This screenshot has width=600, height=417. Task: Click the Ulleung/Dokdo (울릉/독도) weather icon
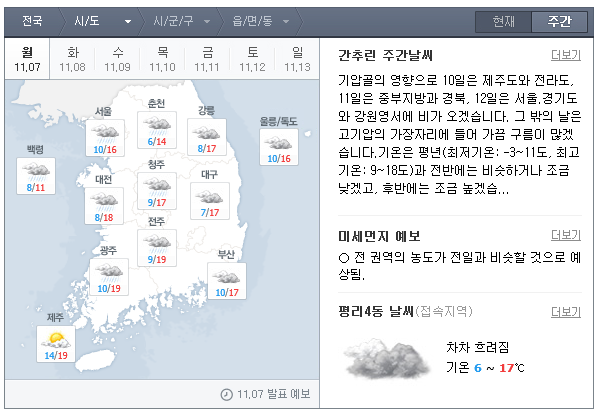(279, 142)
